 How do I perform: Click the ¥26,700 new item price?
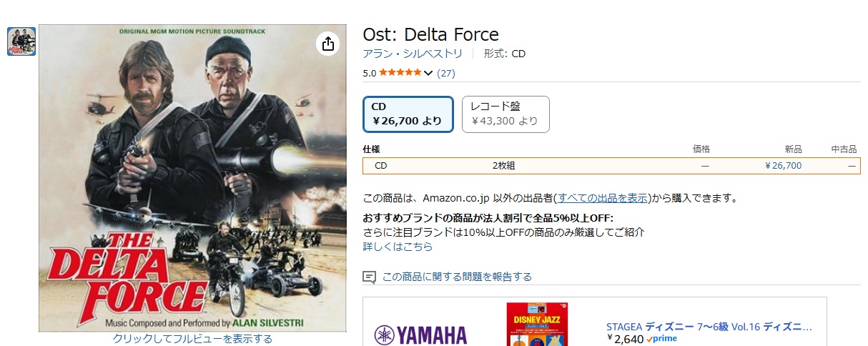(x=783, y=166)
